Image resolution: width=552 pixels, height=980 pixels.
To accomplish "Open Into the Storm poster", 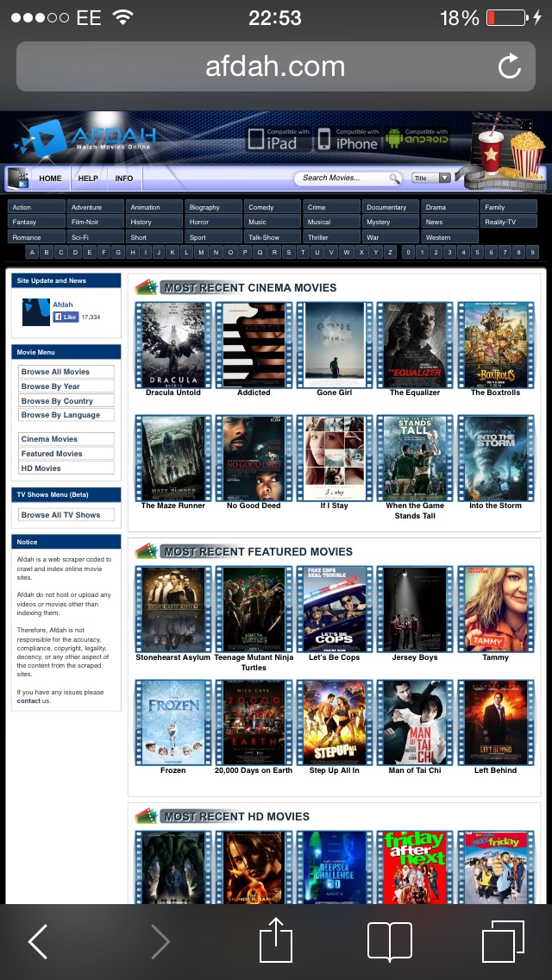I will click(496, 458).
